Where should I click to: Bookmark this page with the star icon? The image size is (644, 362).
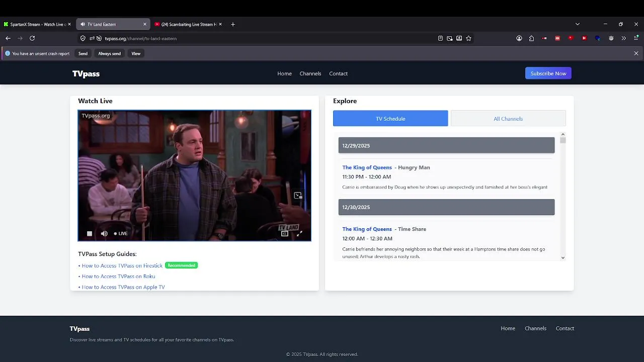click(469, 38)
